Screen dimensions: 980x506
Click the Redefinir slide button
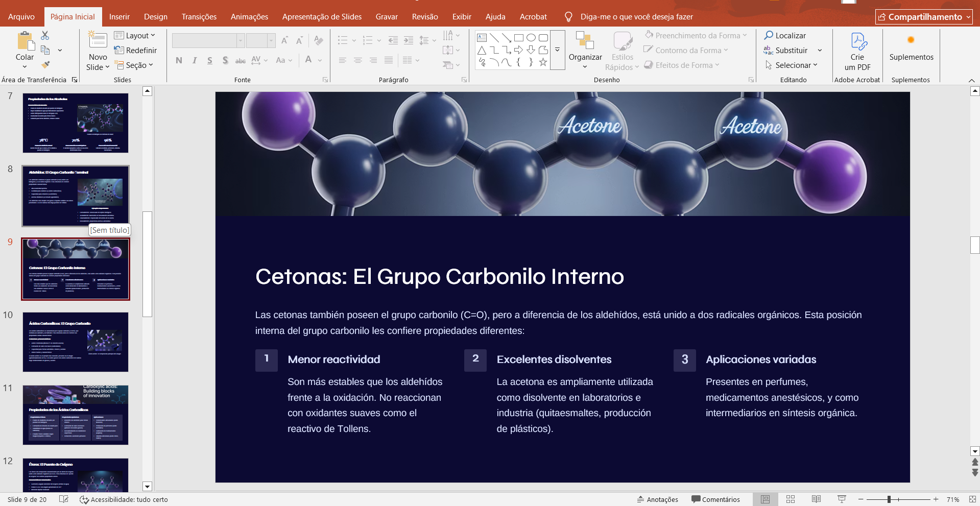point(135,50)
